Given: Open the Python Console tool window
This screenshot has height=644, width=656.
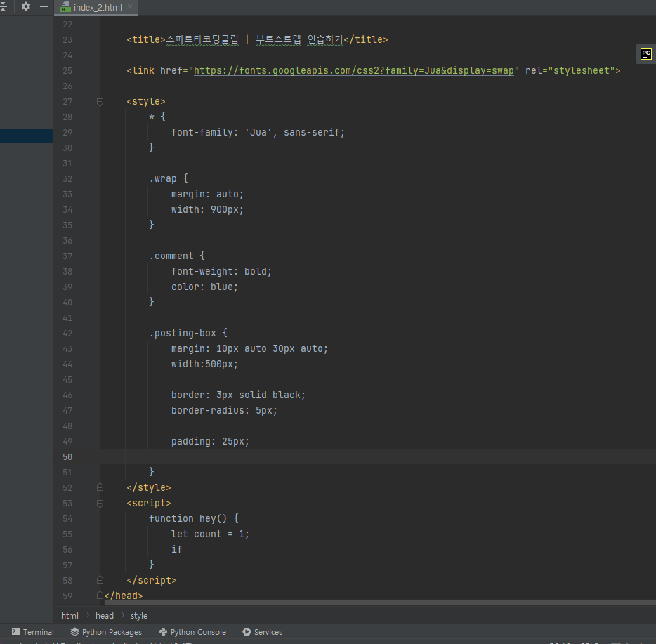Looking at the screenshot, I should [193, 632].
